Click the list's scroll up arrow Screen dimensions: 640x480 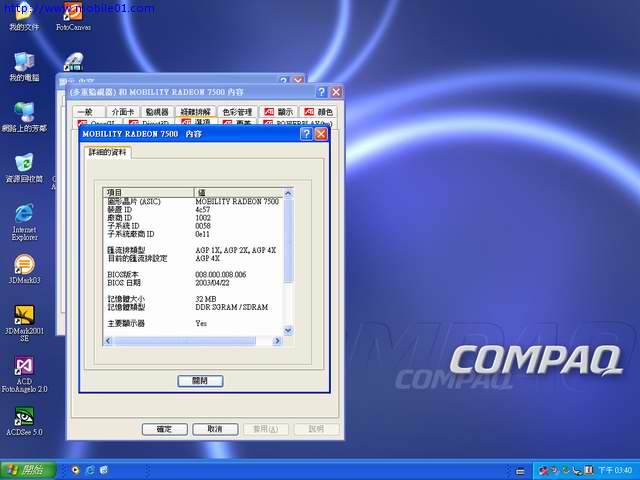(288, 193)
